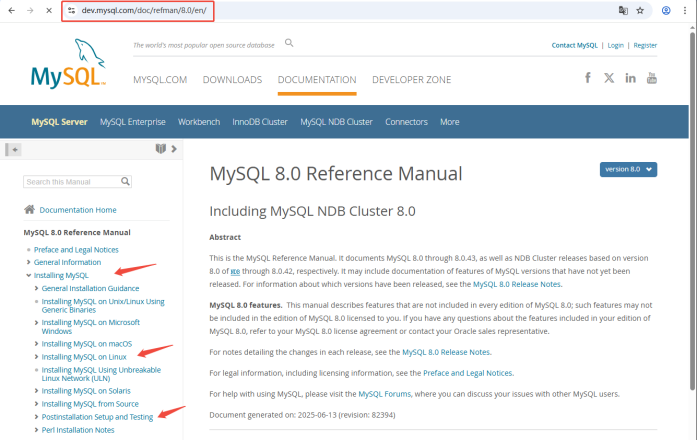Click the book icon in sidebar toolbar
Image resolution: width=697 pixels, height=440 pixels.
[160, 148]
